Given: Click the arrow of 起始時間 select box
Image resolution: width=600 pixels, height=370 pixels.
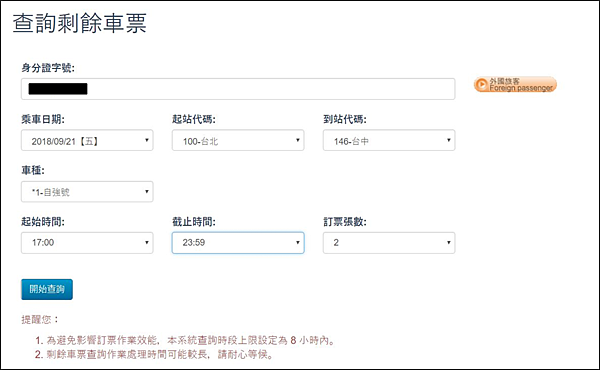Looking at the screenshot, I should coord(147,243).
